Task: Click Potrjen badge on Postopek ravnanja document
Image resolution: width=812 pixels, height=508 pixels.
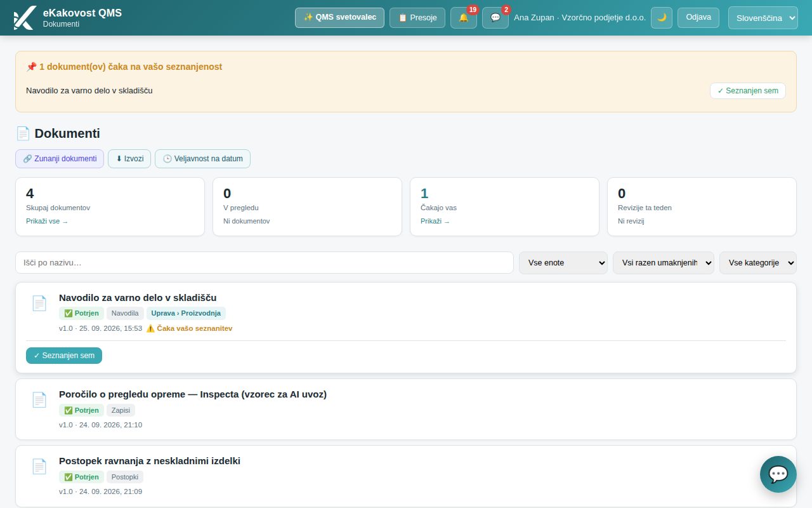Action: pos(81,477)
